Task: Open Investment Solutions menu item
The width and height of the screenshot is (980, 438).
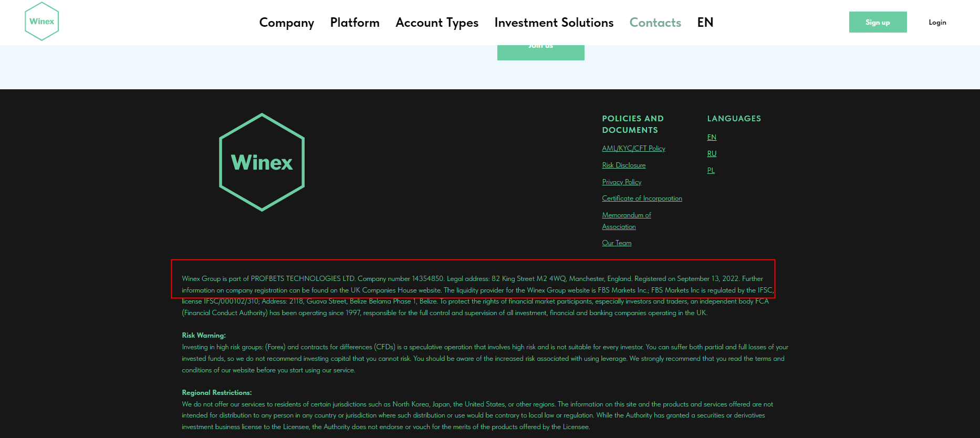Action: 554,23
